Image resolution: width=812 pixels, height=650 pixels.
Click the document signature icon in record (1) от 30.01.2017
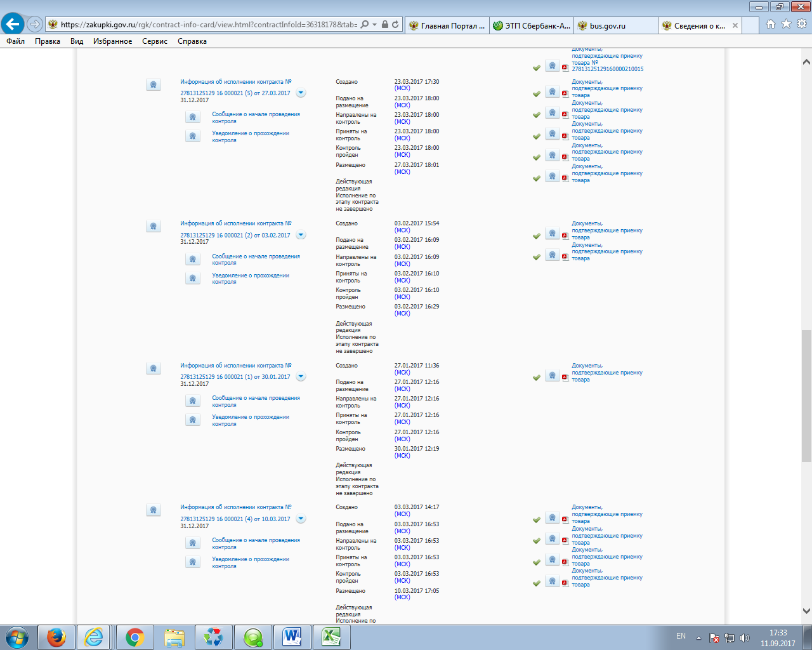553,376
